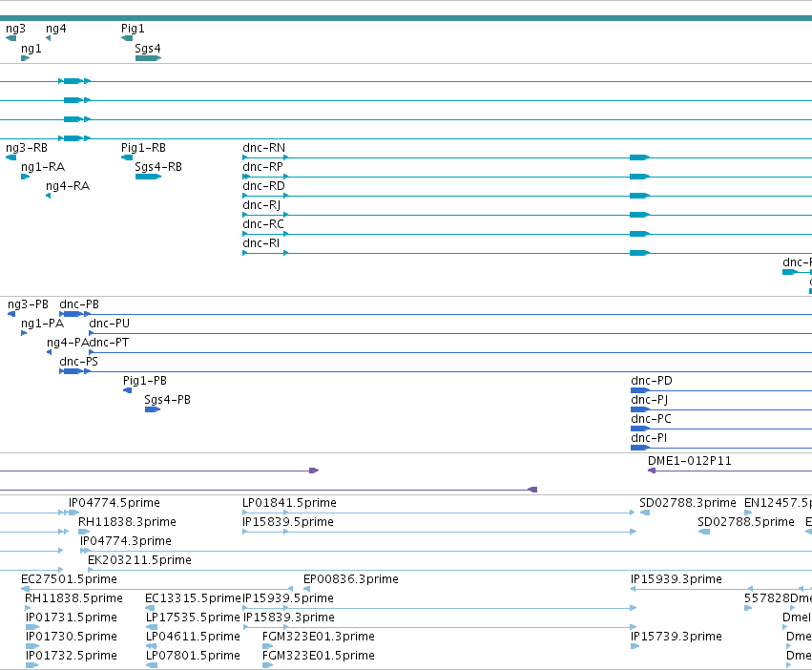This screenshot has height=670, width=812.
Task: Select the ng4-RA transcript label
Action: [68, 186]
